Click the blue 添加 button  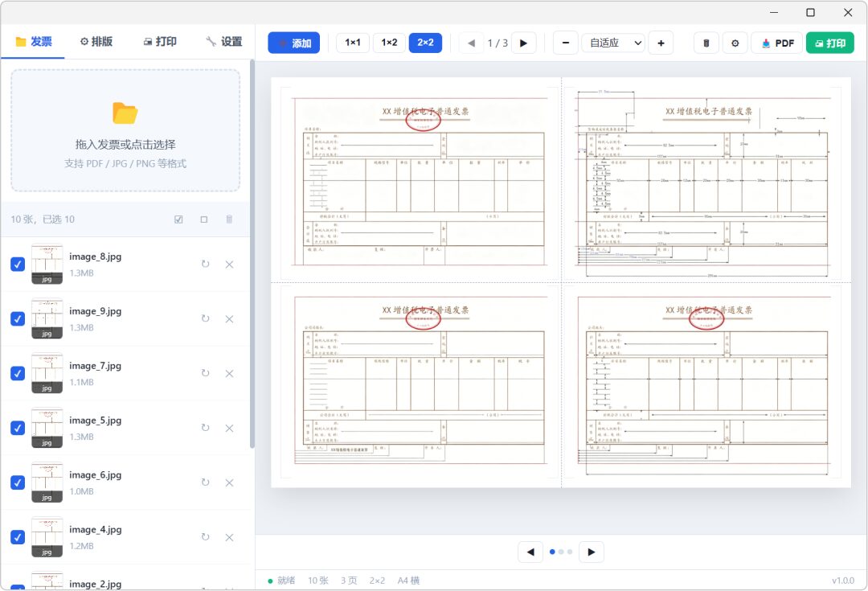[x=294, y=43]
